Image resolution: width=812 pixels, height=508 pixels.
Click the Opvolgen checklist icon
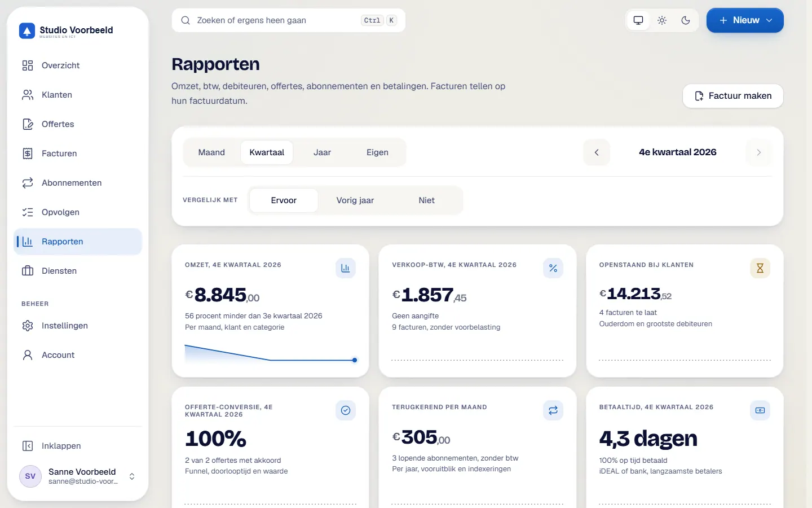(x=28, y=212)
